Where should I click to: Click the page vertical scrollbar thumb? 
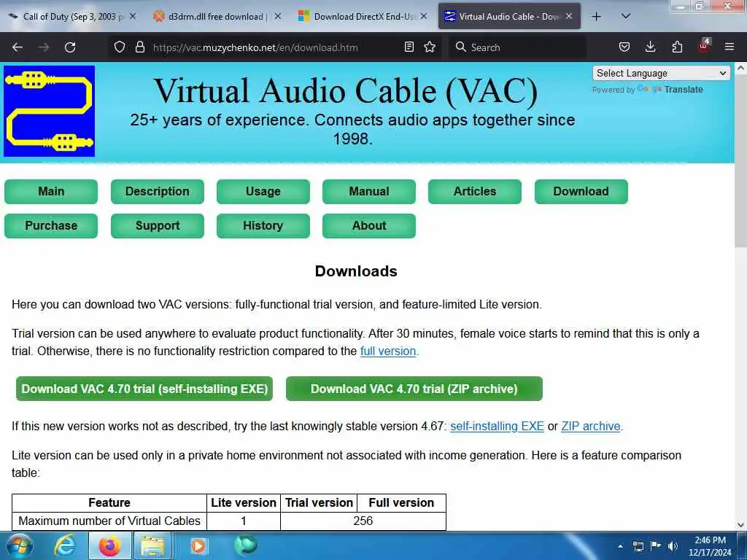[x=740, y=160]
